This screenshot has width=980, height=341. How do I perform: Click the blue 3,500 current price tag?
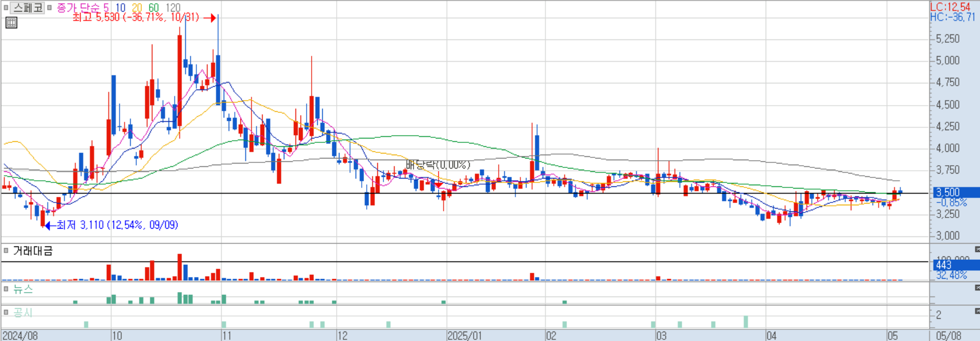(957, 192)
